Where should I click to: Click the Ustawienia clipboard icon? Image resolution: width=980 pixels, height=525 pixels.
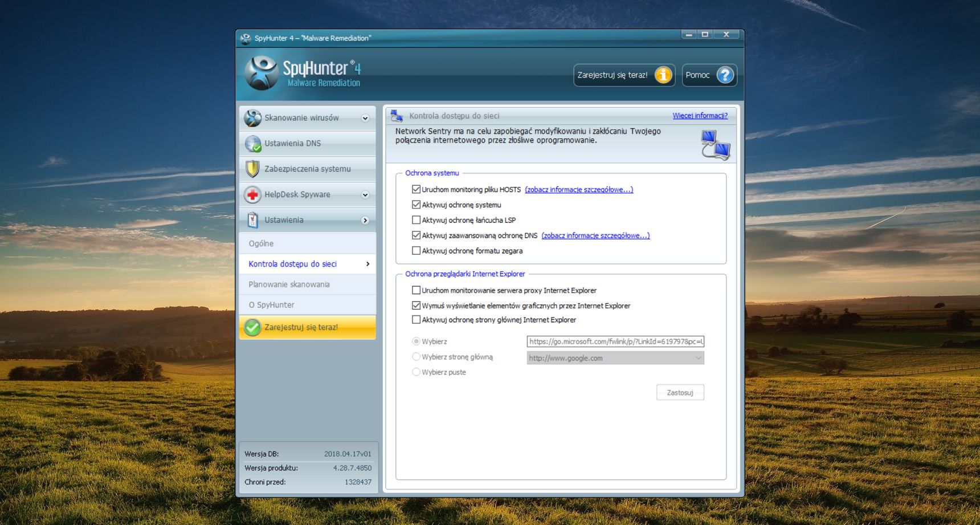(252, 220)
